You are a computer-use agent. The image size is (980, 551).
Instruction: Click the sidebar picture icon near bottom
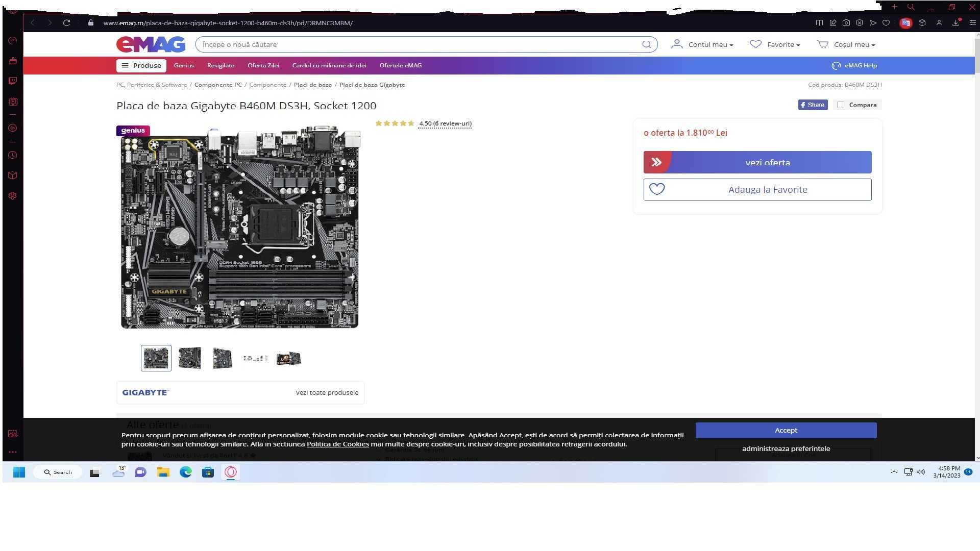(13, 434)
